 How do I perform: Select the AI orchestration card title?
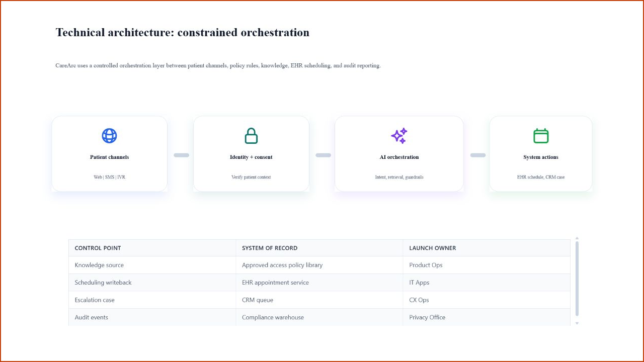click(399, 157)
